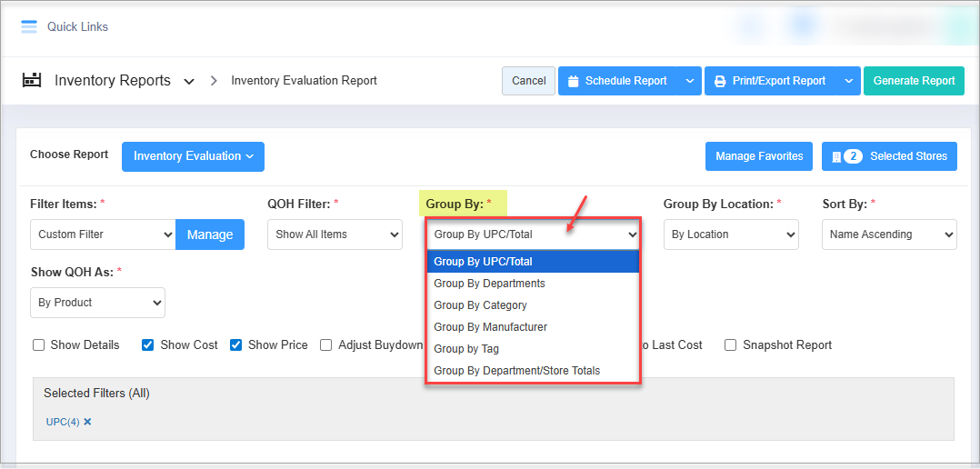The height and width of the screenshot is (469, 980).
Task: Click the building icon on Selected Stores
Action: click(835, 156)
